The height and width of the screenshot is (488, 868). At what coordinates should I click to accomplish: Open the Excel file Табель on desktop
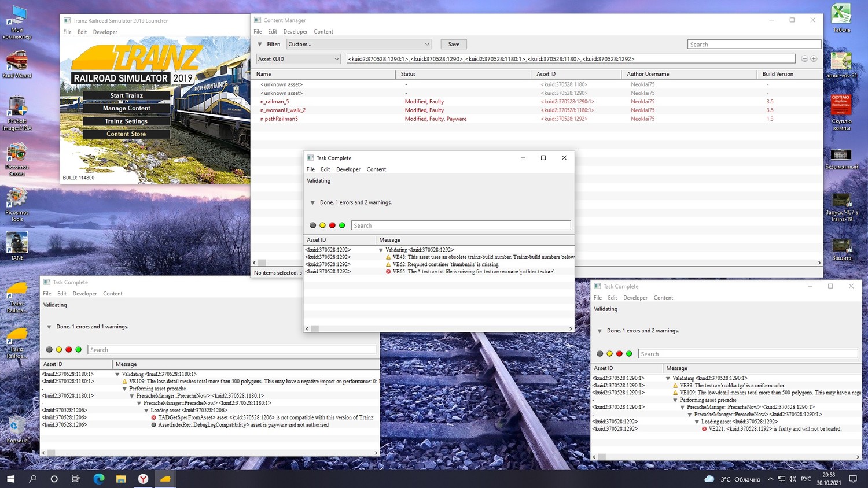841,18
